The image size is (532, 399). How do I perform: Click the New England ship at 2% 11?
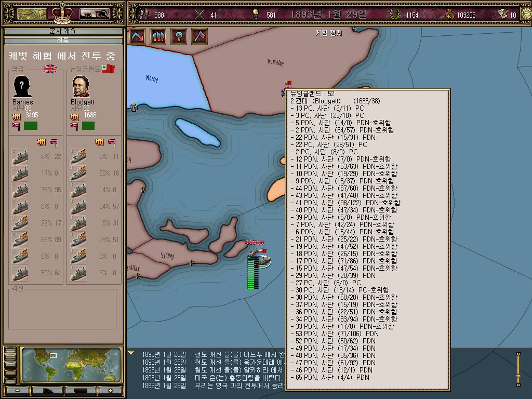(78, 157)
